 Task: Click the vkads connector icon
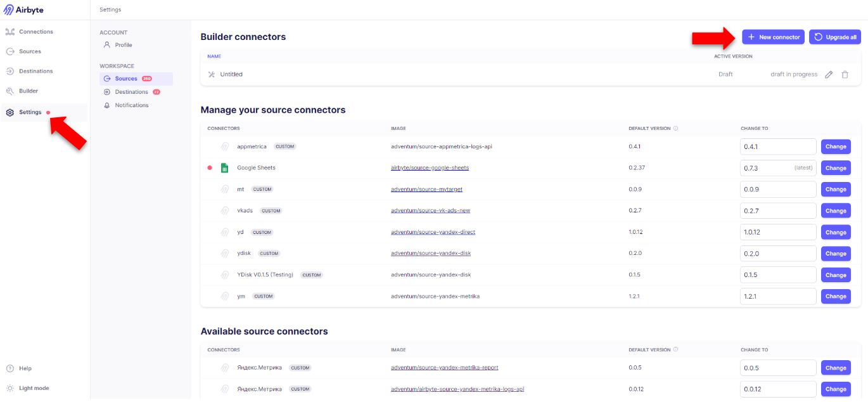point(224,211)
